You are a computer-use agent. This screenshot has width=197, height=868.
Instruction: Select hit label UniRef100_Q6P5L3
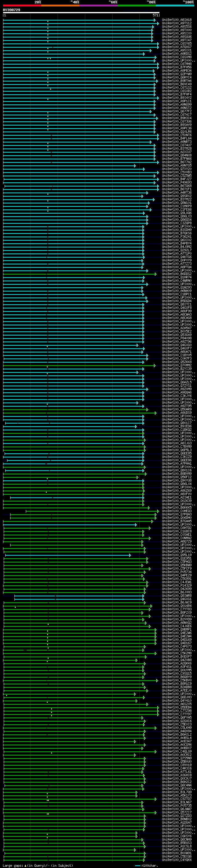pyautogui.click(x=177, y=450)
